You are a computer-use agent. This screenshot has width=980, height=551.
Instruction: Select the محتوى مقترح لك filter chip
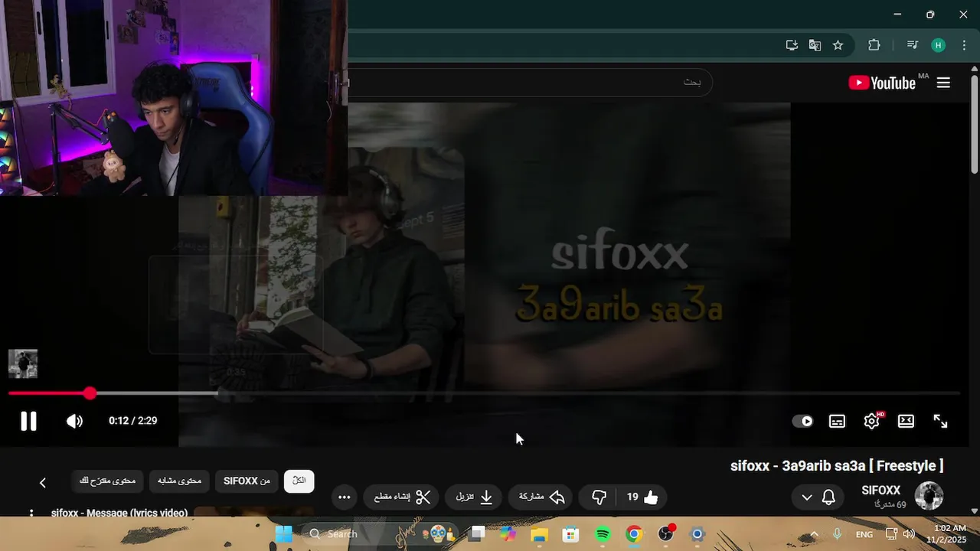[107, 481]
